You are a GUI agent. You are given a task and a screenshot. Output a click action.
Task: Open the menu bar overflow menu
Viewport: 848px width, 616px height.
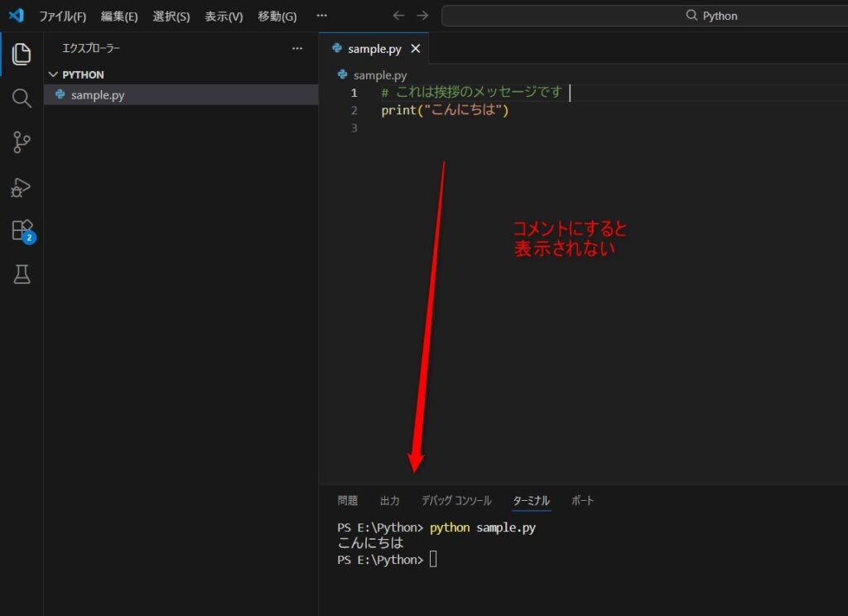click(321, 15)
